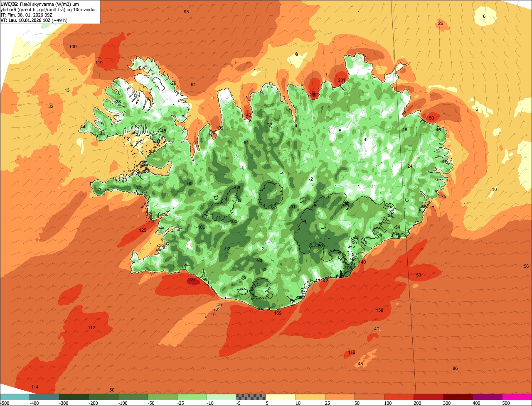This screenshot has height=406, width=532.
Task: Click the value '-46' in the northeast
Action: (437, 130)
